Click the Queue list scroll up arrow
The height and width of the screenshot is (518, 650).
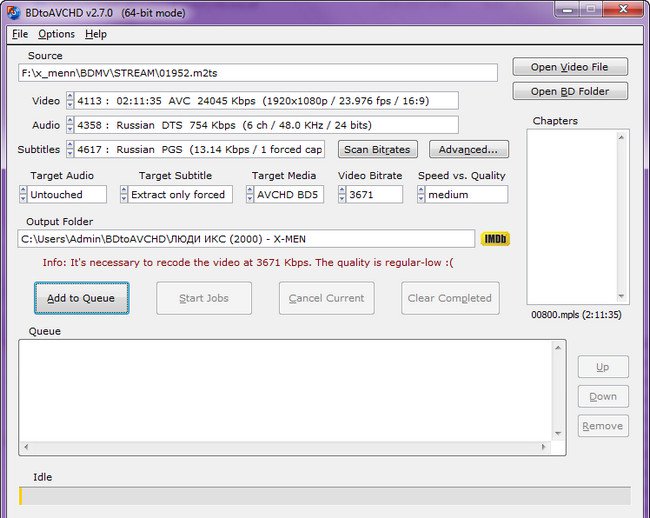558,347
